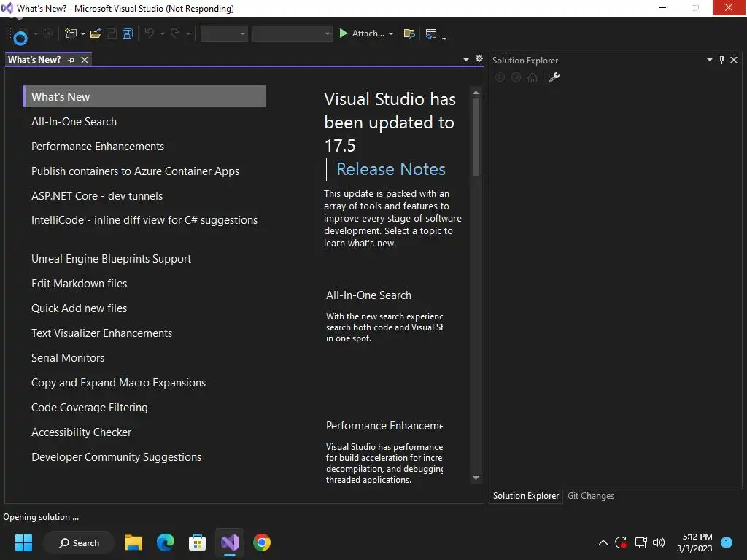Select the Performance Enhancements topic in the list
The image size is (747, 560).
coord(98,146)
